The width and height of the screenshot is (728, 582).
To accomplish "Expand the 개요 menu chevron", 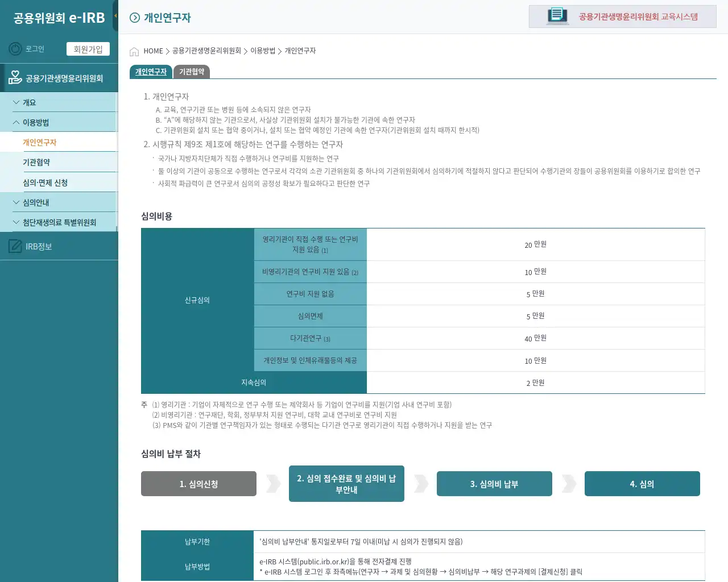I will point(16,102).
